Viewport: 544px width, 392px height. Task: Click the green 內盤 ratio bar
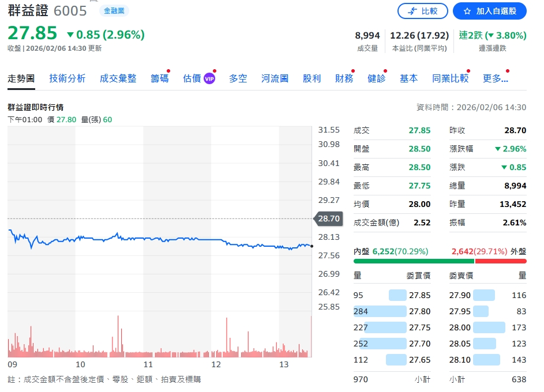[x=413, y=261]
